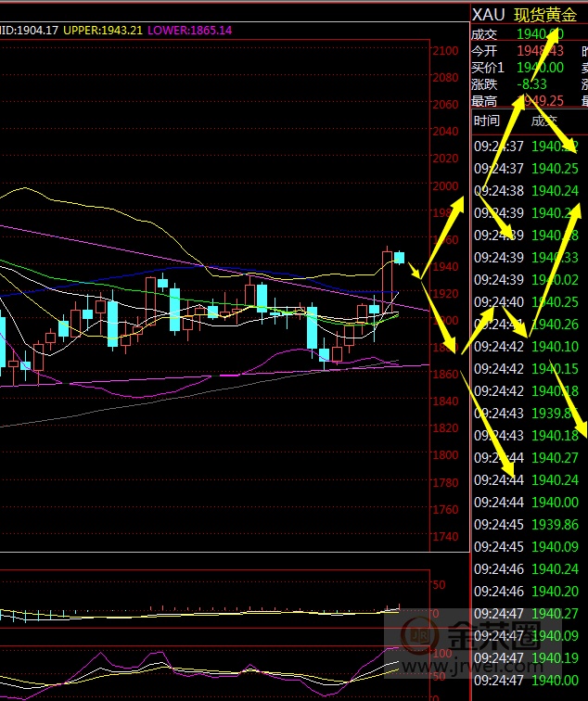The width and height of the screenshot is (588, 701).
Task: Click the 2000 price axis label
Action: coord(445,185)
